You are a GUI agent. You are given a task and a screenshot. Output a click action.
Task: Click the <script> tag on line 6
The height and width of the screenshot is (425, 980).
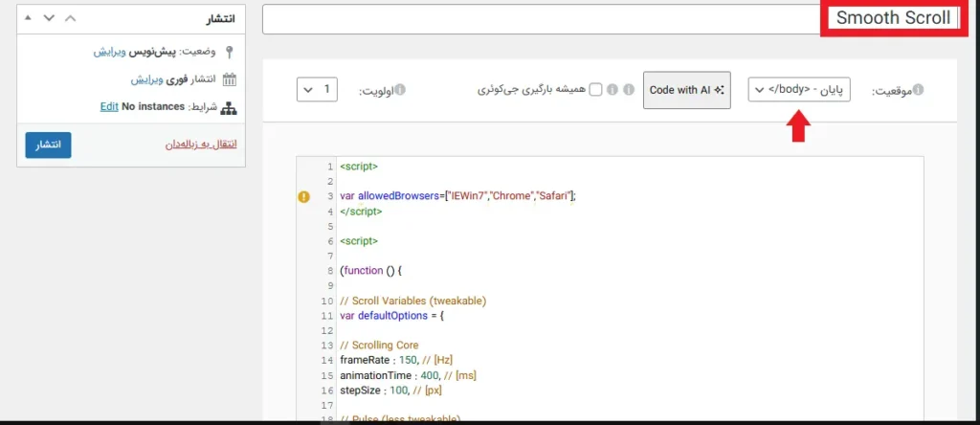point(359,241)
